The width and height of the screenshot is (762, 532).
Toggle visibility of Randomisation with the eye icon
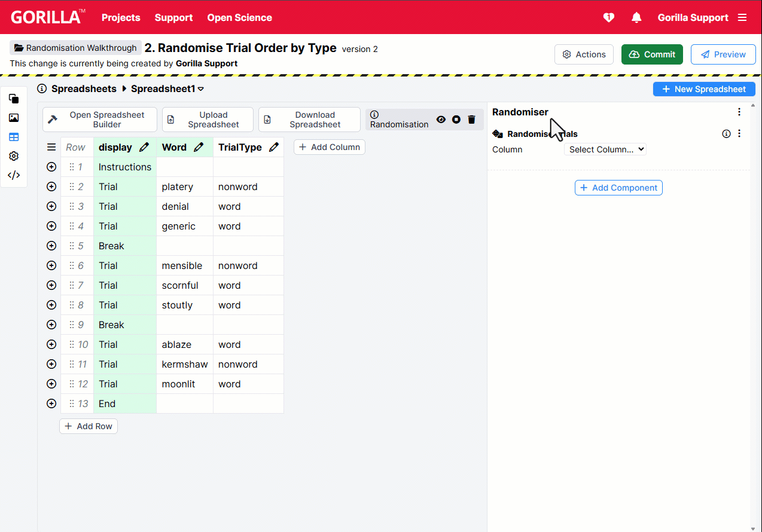[441, 120]
